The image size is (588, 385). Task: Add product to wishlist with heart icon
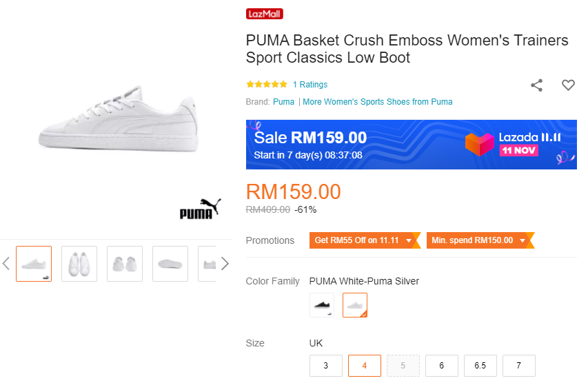(x=568, y=85)
